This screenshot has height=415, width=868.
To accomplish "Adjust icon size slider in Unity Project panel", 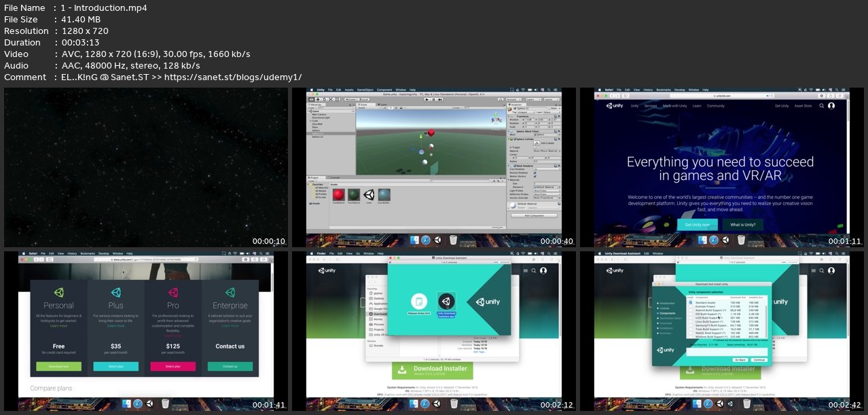I will 497,228.
